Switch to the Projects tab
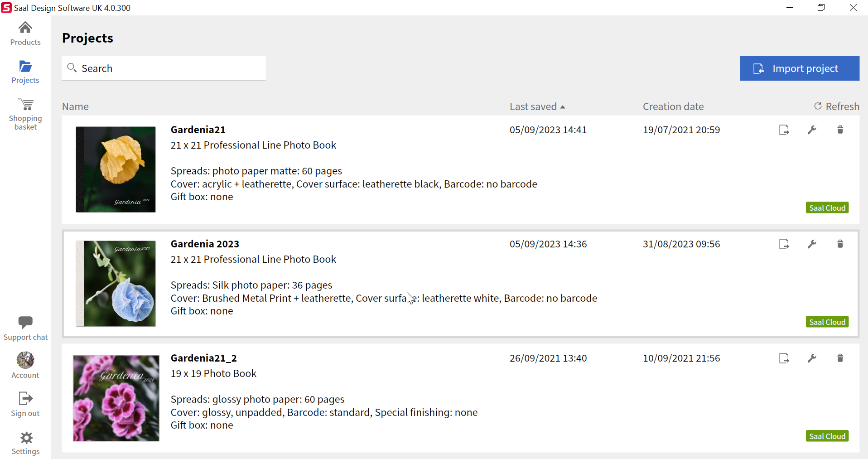 25,72
